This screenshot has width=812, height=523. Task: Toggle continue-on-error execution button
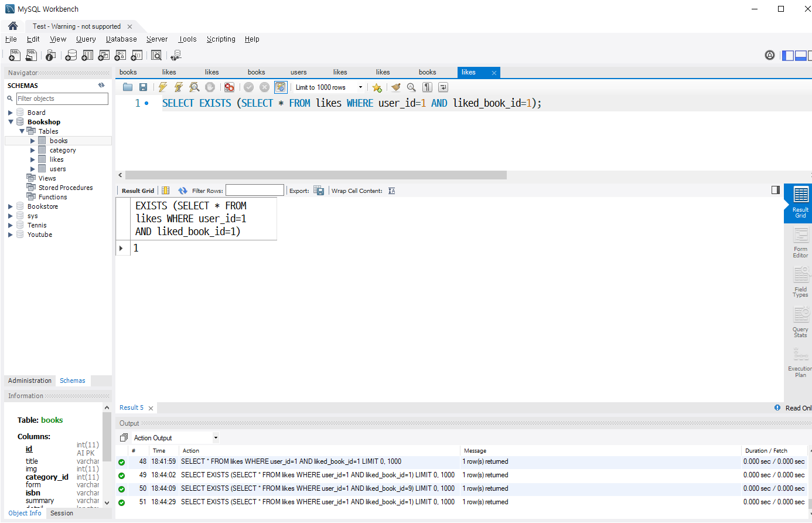point(229,87)
